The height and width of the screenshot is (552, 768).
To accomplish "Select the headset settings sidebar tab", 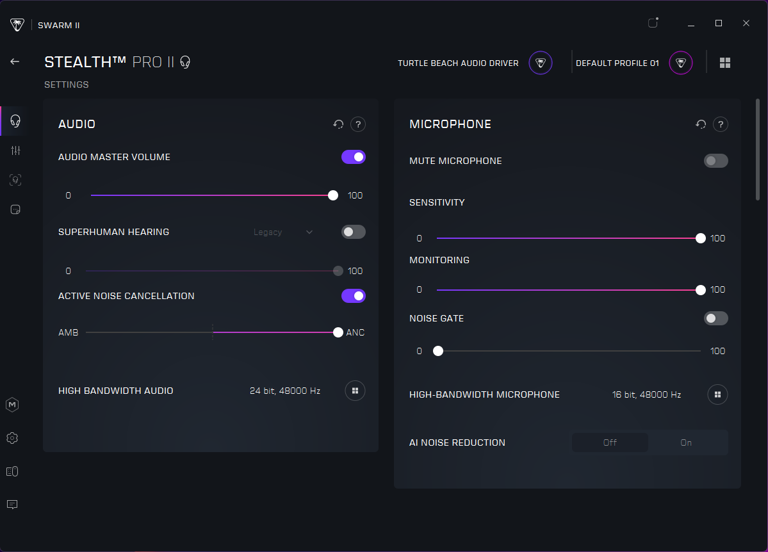I will pyautogui.click(x=15, y=121).
